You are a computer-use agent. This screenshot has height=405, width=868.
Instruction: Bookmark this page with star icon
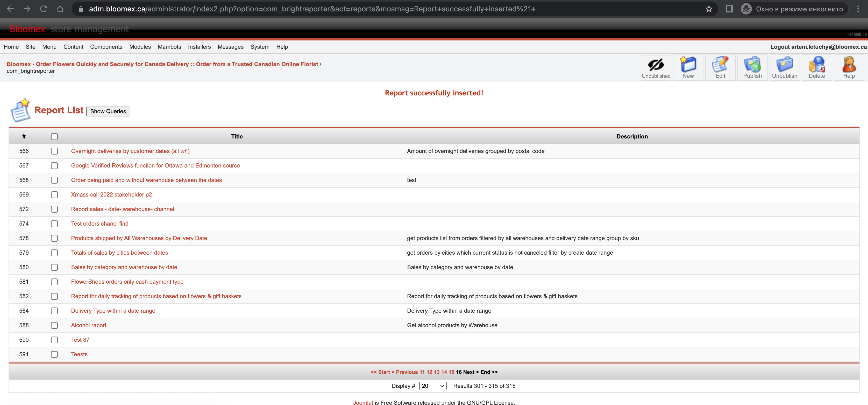[709, 9]
